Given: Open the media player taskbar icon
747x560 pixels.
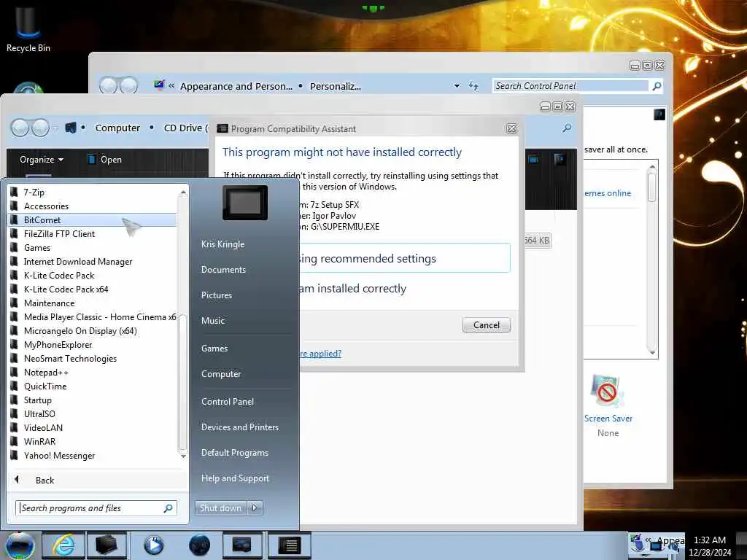Looking at the screenshot, I should [153, 545].
